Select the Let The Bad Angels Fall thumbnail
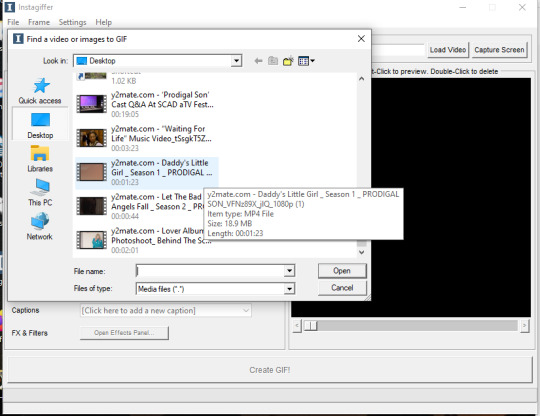The width and height of the screenshot is (540, 416). click(92, 206)
